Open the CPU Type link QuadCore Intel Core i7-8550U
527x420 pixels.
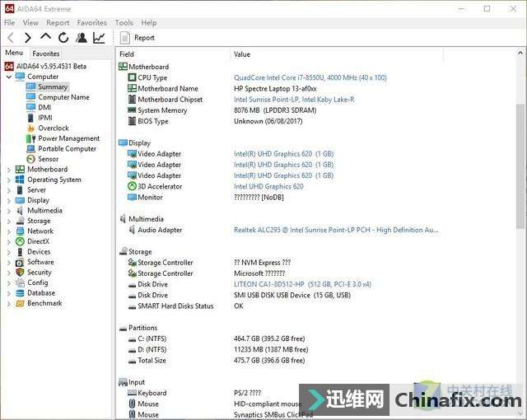pyautogui.click(x=310, y=77)
